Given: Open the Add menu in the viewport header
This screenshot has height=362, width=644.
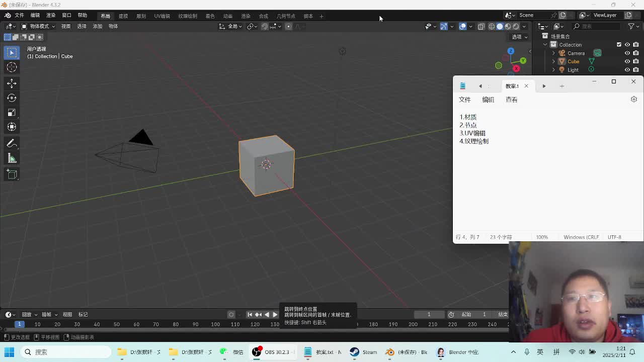Looking at the screenshot, I should click(97, 26).
